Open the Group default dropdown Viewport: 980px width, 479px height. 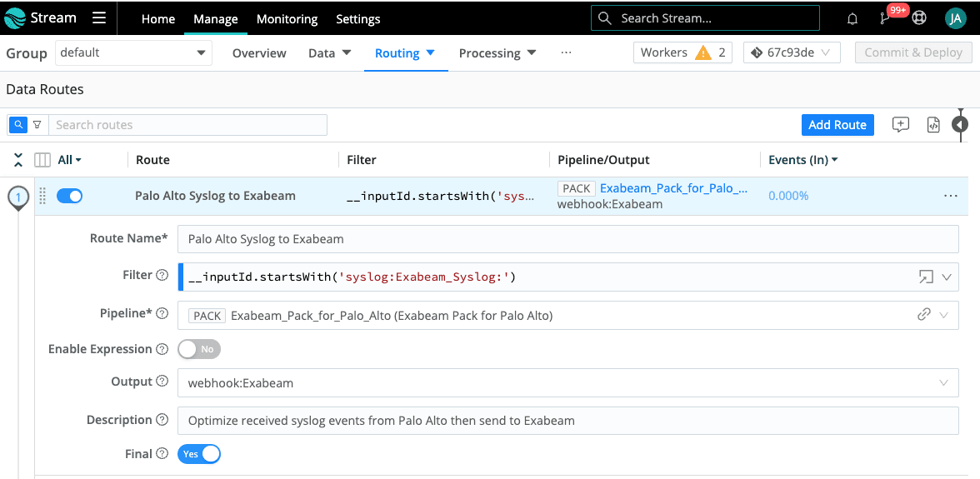pos(133,52)
